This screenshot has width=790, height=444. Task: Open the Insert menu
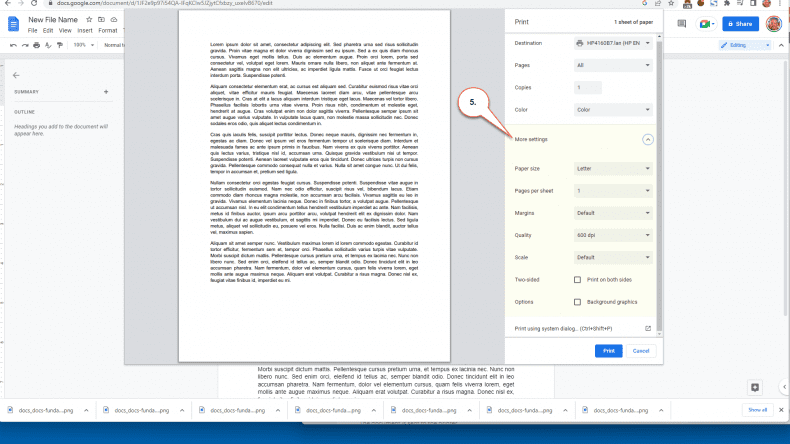(x=85, y=31)
